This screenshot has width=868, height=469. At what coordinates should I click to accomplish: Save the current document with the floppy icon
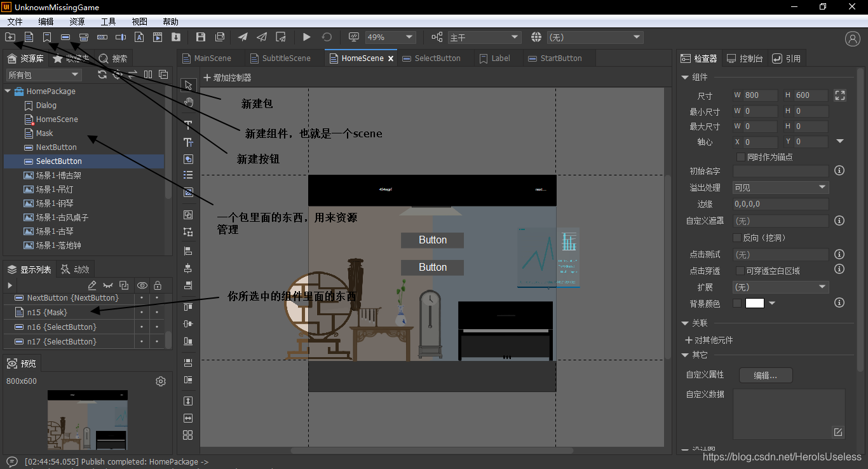point(201,37)
